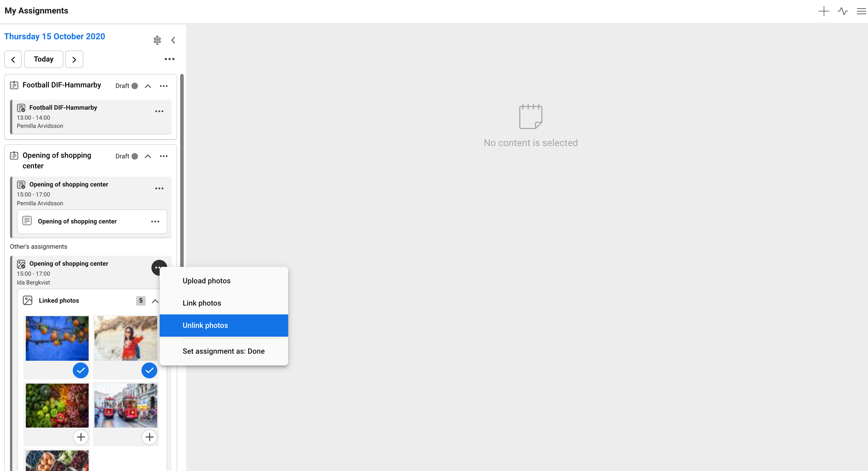Click the Today button
Screen dimensions: 868x471
(43, 59)
